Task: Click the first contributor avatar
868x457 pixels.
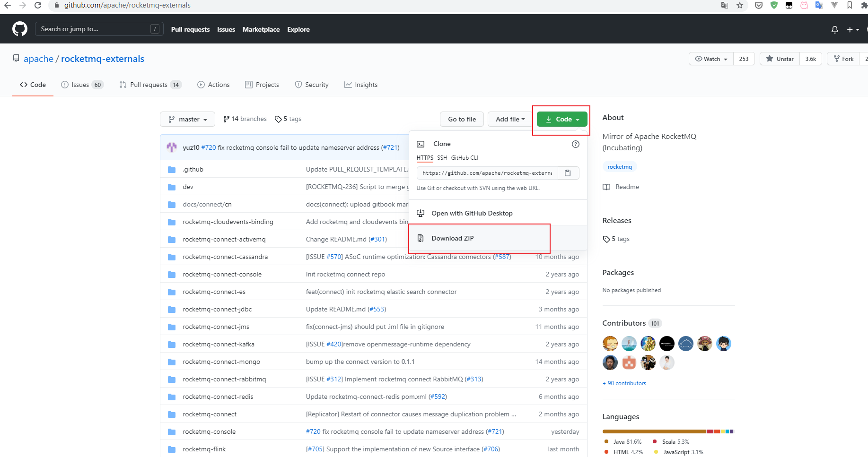Action: coord(610,343)
